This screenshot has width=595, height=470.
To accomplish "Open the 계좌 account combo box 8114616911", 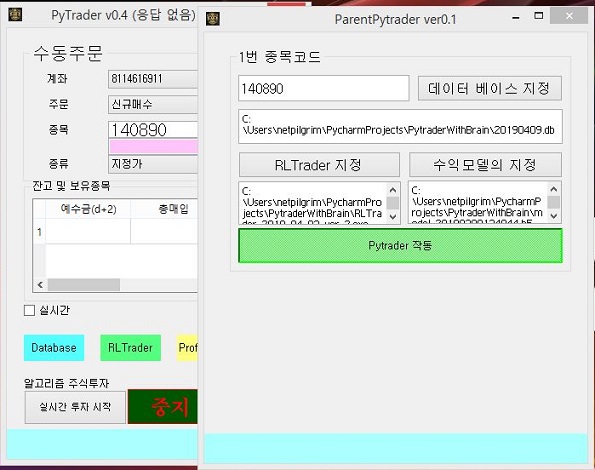I will tap(153, 79).
